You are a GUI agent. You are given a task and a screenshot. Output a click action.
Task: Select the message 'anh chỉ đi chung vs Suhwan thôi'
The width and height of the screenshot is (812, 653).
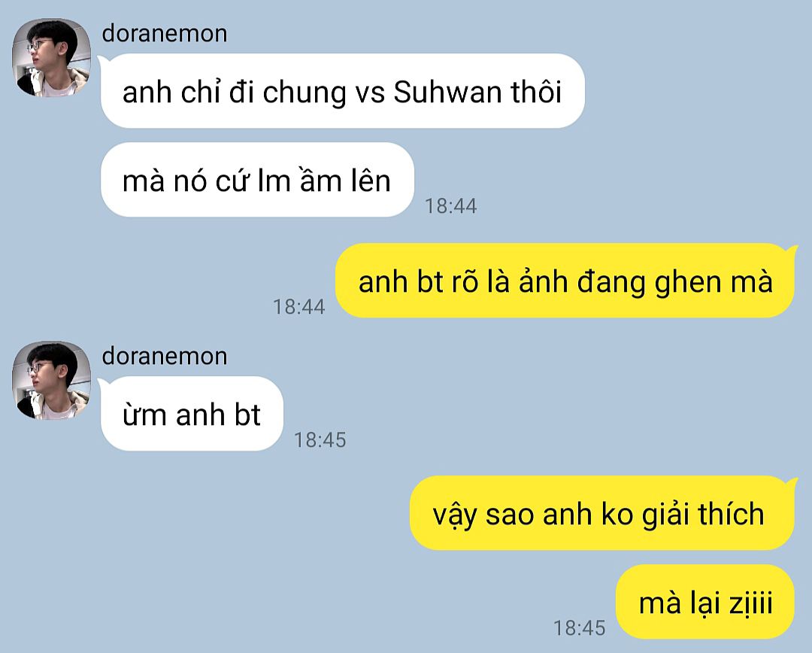coord(342,91)
